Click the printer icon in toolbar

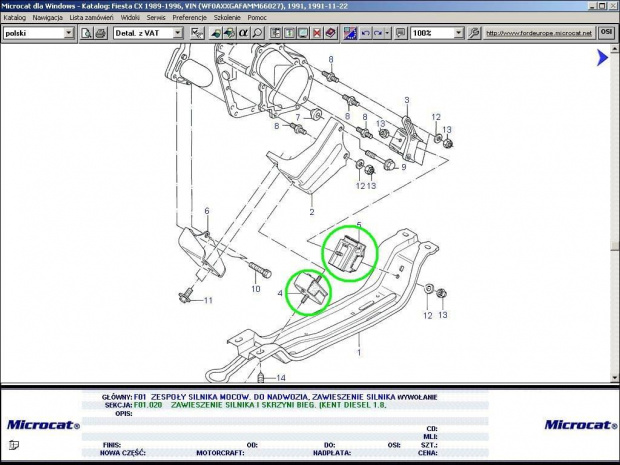(100, 33)
